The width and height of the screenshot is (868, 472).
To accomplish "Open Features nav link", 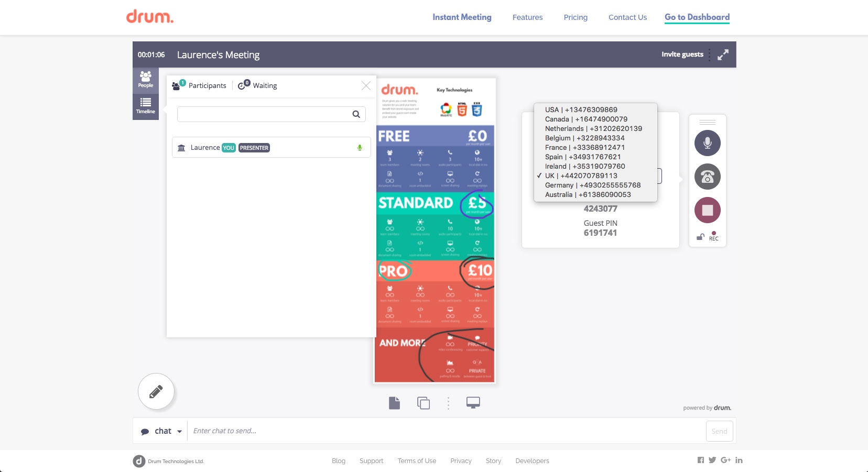I will point(527,17).
